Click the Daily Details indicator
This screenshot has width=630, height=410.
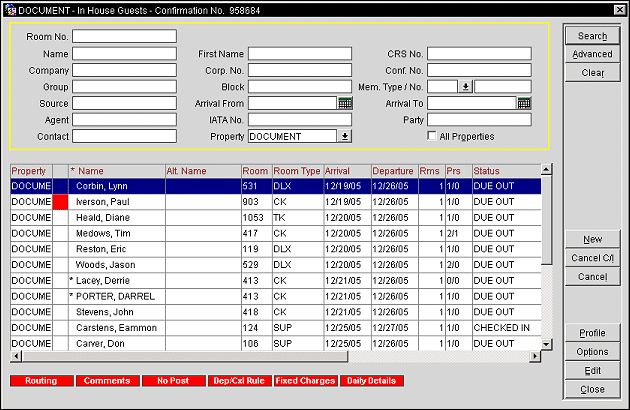[x=371, y=381]
